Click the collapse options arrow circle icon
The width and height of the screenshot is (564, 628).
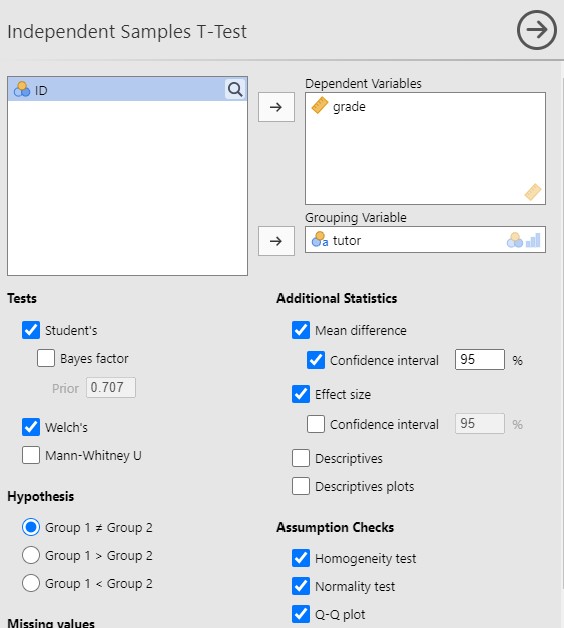click(536, 30)
